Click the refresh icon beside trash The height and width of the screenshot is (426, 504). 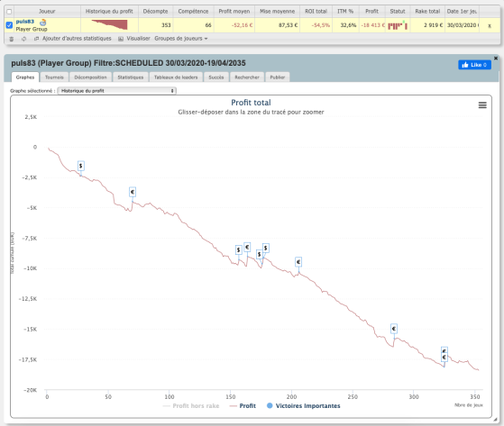point(23,39)
